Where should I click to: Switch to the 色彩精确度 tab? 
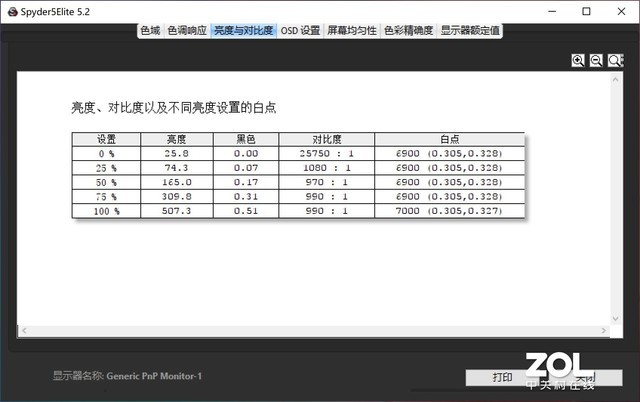click(x=408, y=31)
